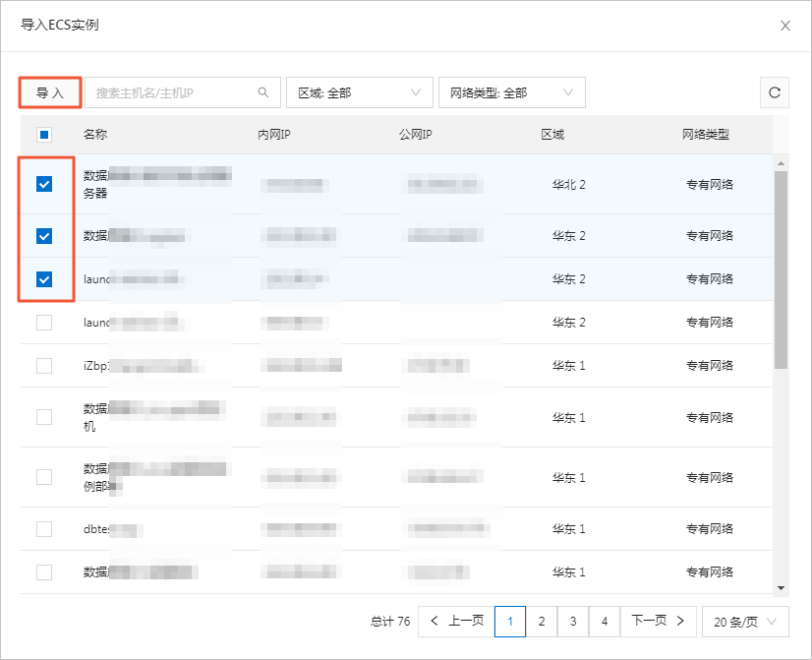Click the 导入 button
The image size is (812, 660).
(x=50, y=92)
